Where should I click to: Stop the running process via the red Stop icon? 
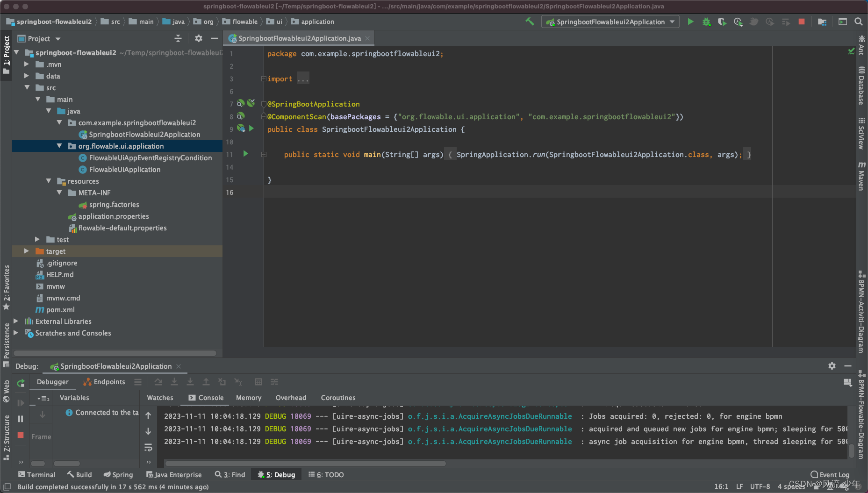pos(801,21)
